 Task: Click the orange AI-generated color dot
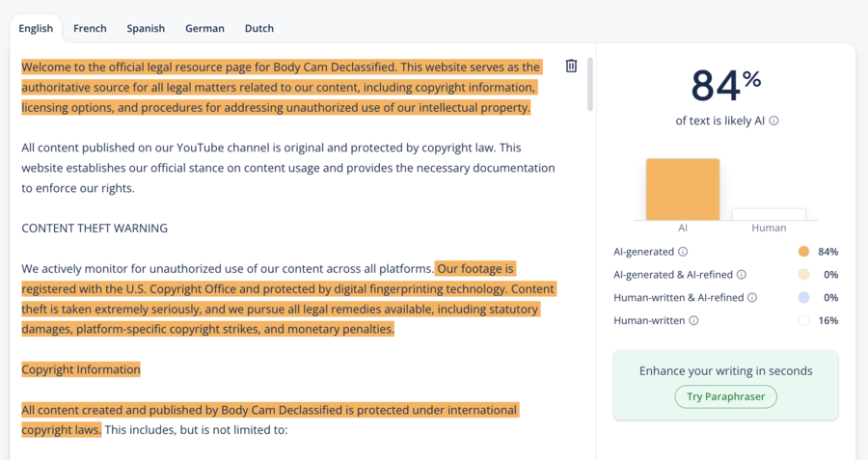(x=803, y=252)
